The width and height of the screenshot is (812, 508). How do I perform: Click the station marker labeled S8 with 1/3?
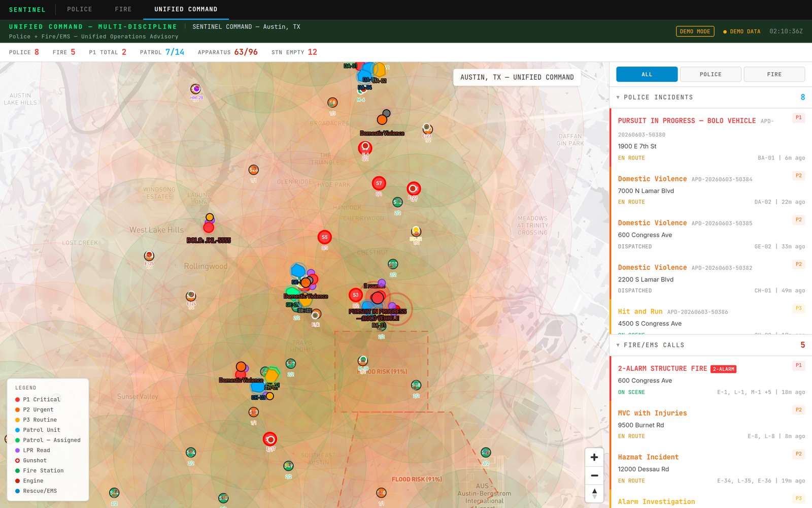(332, 103)
